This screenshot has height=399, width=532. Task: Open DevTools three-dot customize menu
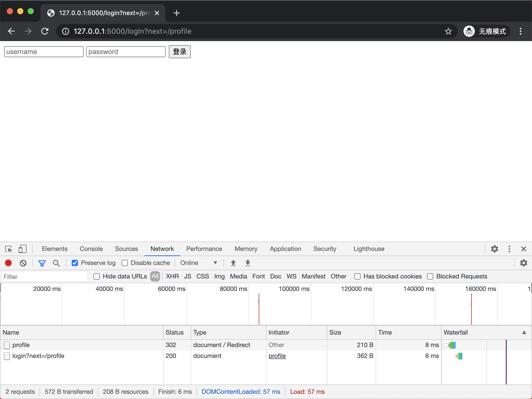point(509,249)
